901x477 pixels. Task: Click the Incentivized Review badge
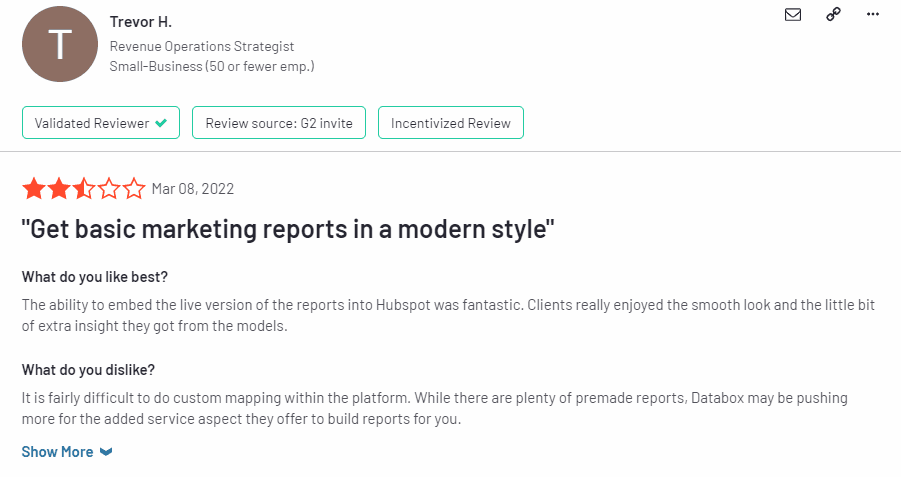tap(450, 122)
